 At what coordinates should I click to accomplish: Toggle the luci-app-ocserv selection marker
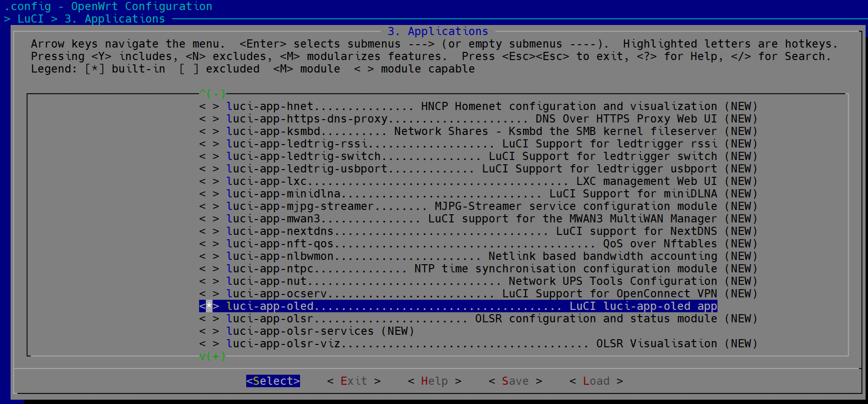[209, 294]
